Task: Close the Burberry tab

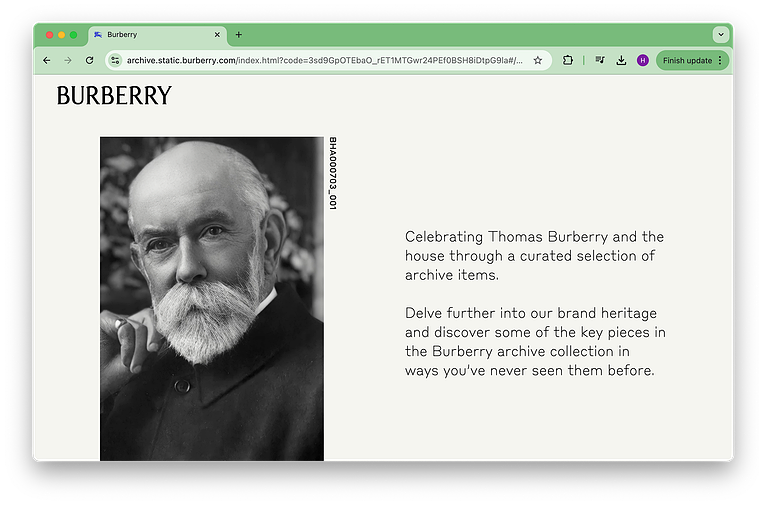Action: pos(217,35)
